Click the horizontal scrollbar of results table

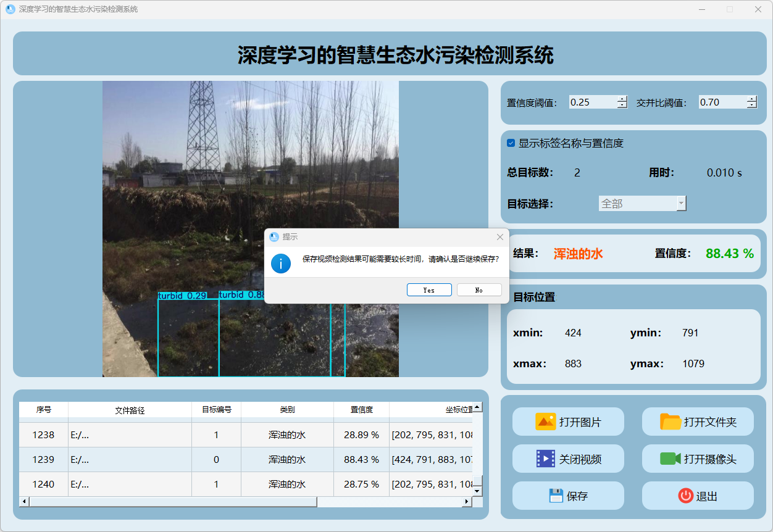coord(173,502)
